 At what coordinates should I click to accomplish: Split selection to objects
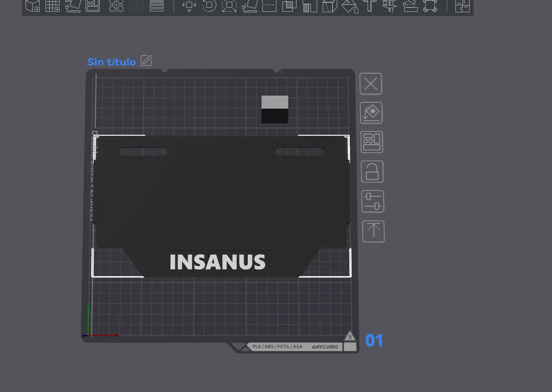click(x=117, y=6)
